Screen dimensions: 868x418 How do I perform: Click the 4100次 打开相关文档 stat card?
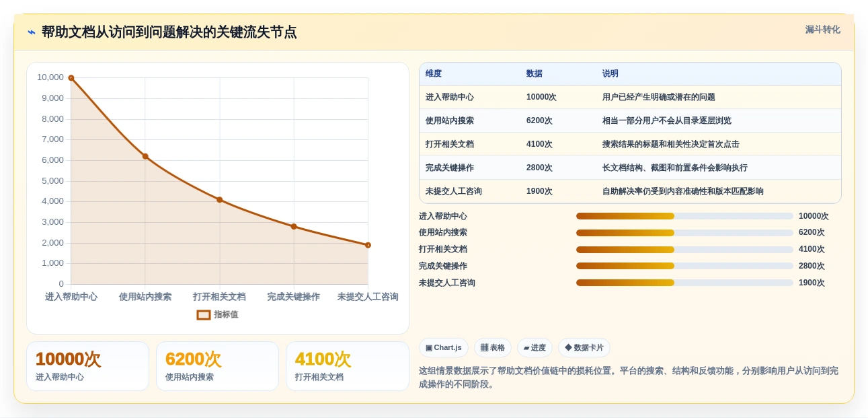coord(348,366)
